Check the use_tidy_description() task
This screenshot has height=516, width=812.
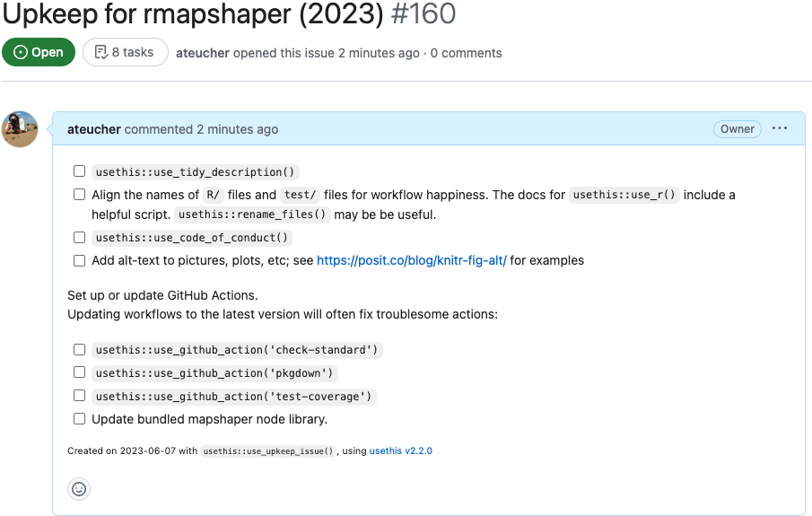click(x=79, y=171)
